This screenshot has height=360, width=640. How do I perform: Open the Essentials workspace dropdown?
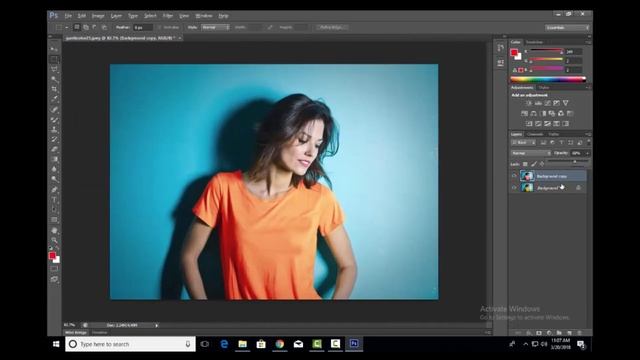point(567,27)
